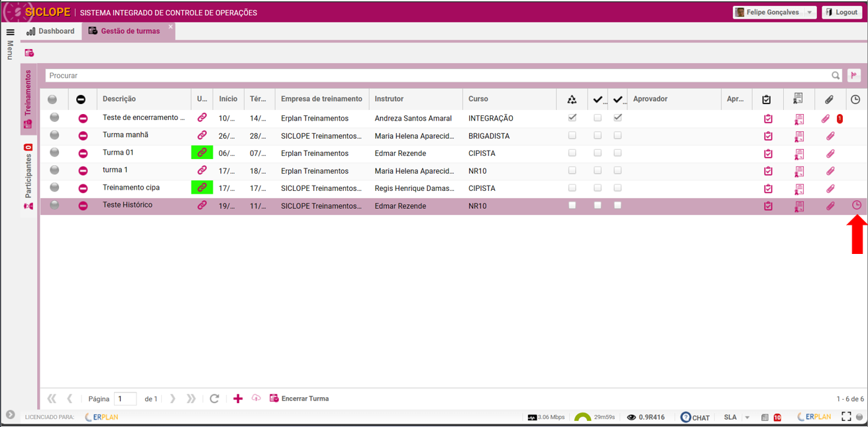This screenshot has width=868, height=427.
Task: Click the Andreza Santos Amaral instructor cell
Action: (415, 118)
